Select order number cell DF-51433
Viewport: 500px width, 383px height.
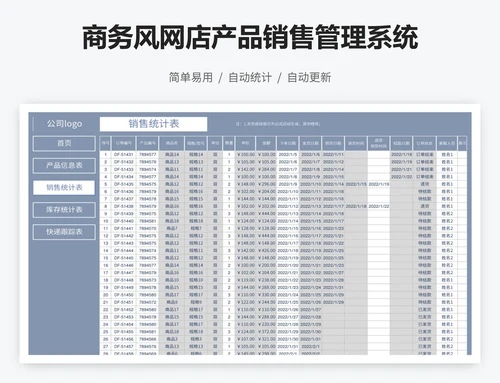click(x=124, y=169)
